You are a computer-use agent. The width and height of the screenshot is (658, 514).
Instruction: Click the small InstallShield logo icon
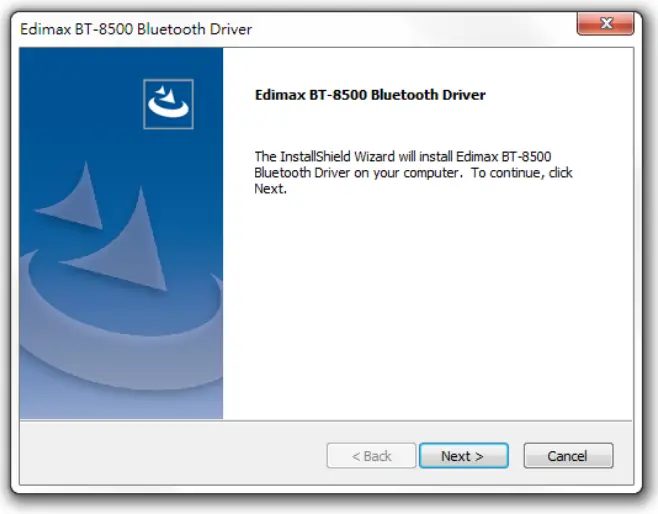point(168,104)
